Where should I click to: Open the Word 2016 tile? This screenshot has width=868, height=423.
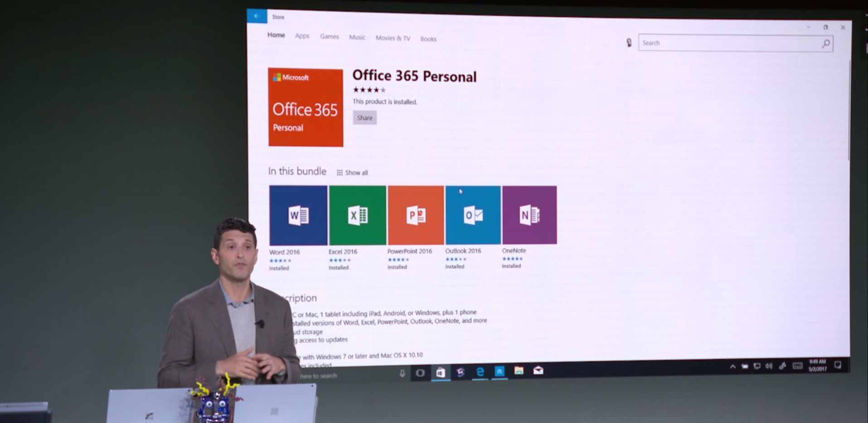coord(298,215)
